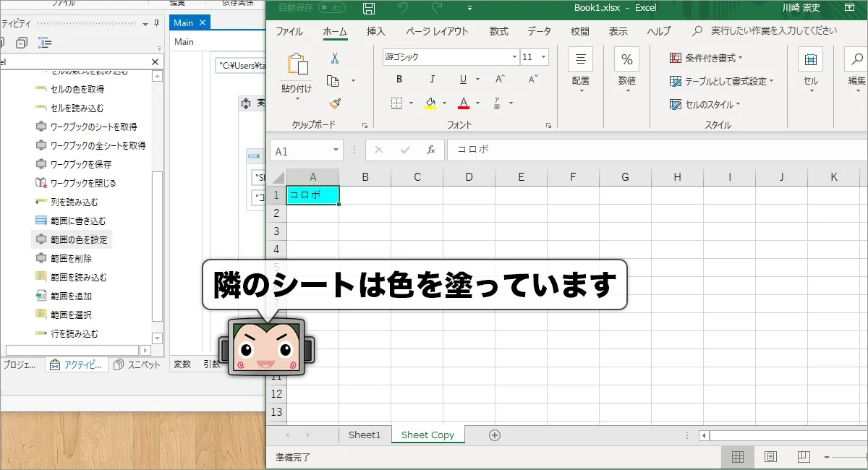
Task: Open スニペット panel tab in UiPath
Action: [137, 364]
